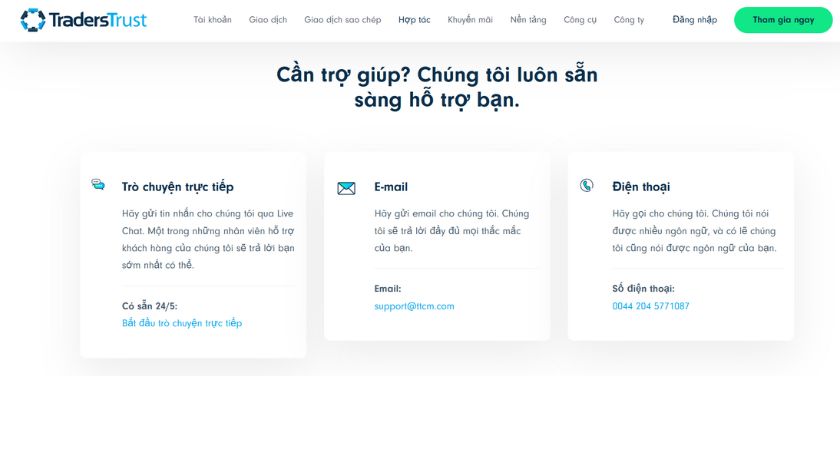This screenshot has height=473, width=840.
Task: Open the Nền tảng menu
Action: 528,20
